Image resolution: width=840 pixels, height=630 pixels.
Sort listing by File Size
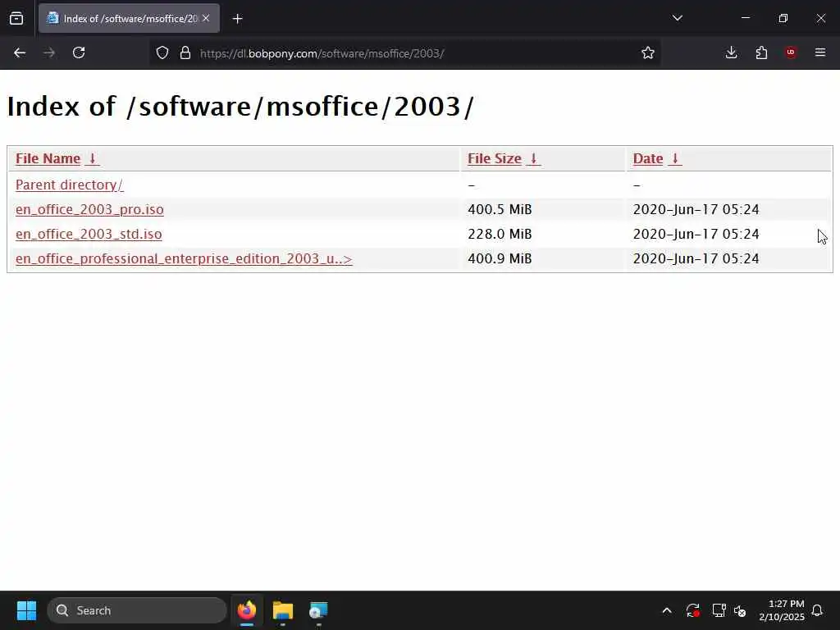point(495,158)
